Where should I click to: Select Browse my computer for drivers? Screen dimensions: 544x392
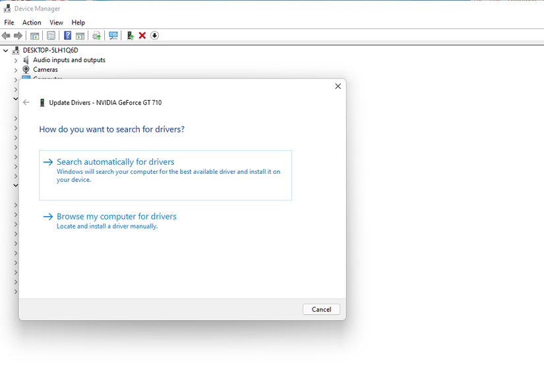pyautogui.click(x=116, y=216)
